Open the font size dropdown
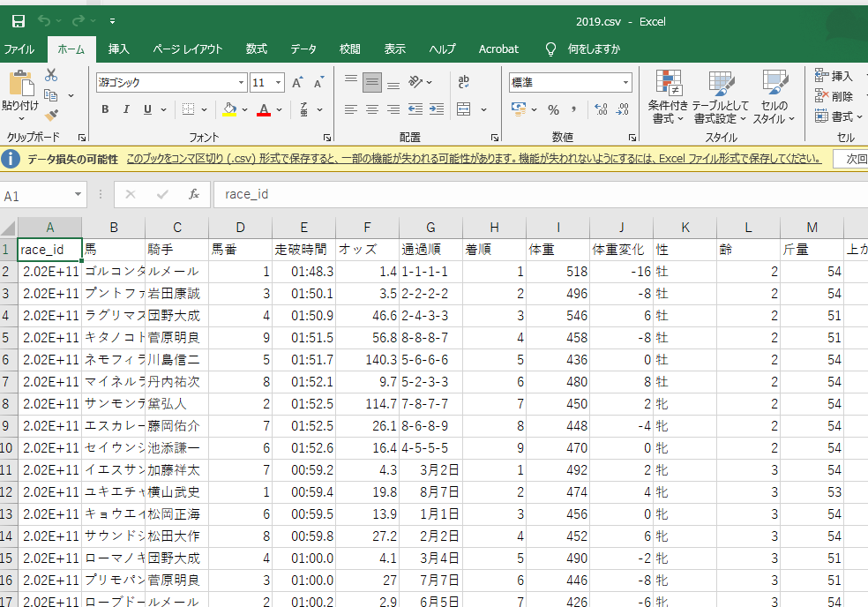868x607 pixels. coord(279,83)
